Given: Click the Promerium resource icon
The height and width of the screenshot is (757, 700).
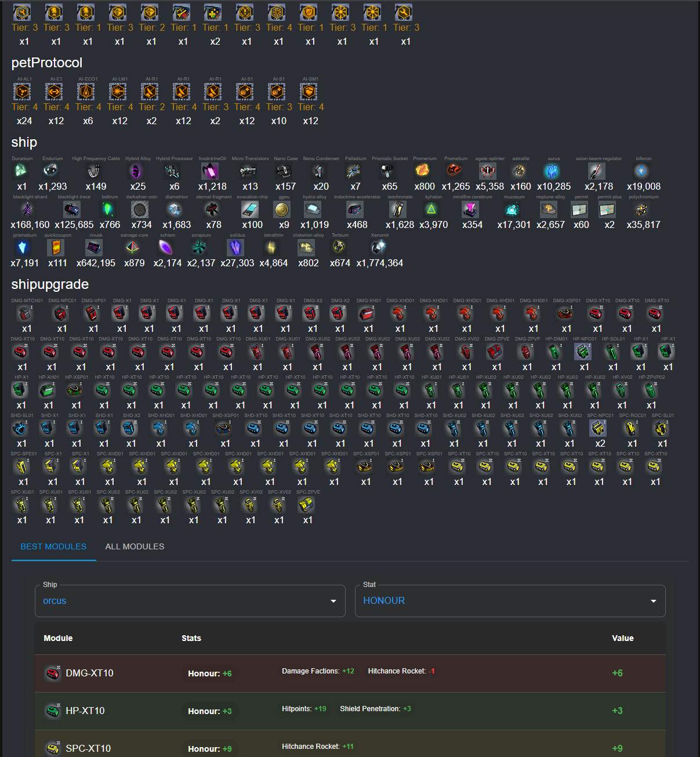Looking at the screenshot, I should coord(424,171).
